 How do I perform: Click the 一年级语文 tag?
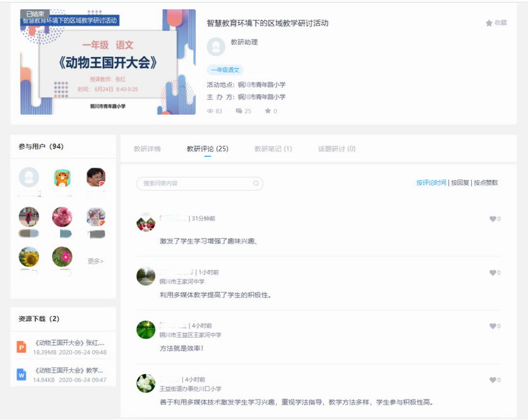point(226,70)
